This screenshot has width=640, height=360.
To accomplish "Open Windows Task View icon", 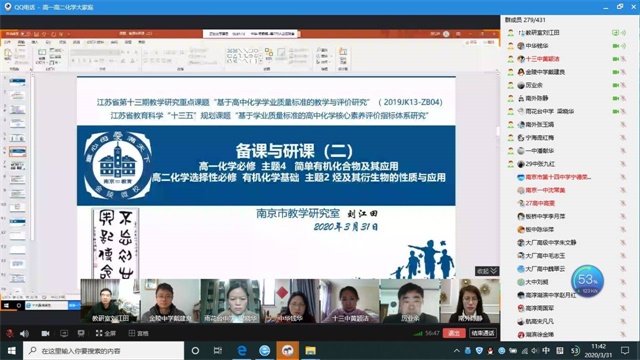I will [x=218, y=351].
